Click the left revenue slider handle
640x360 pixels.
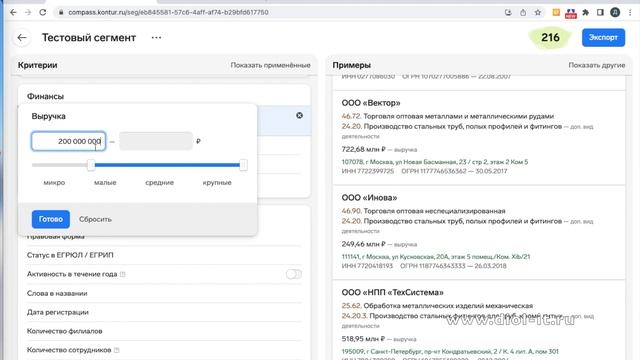pos(91,165)
